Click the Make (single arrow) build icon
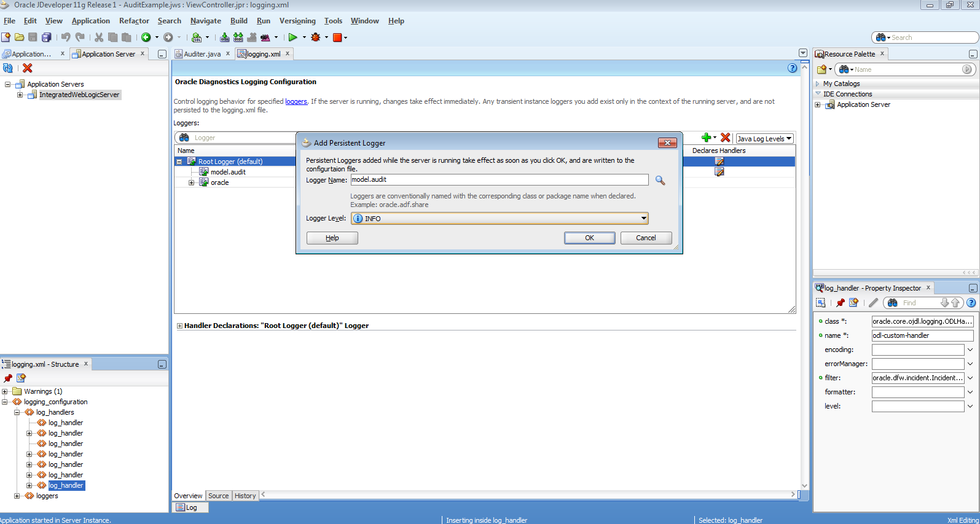980x524 pixels. [x=225, y=37]
